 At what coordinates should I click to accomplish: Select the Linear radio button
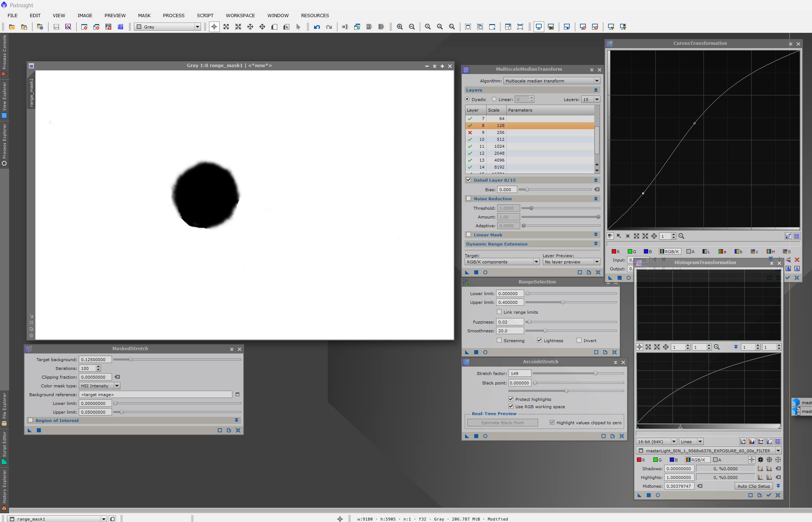494,99
